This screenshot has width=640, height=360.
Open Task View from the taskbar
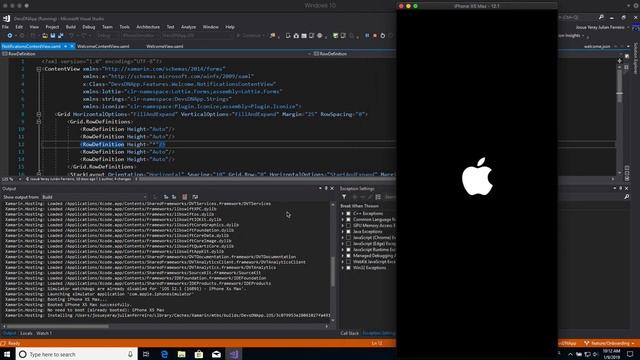click(x=146, y=354)
